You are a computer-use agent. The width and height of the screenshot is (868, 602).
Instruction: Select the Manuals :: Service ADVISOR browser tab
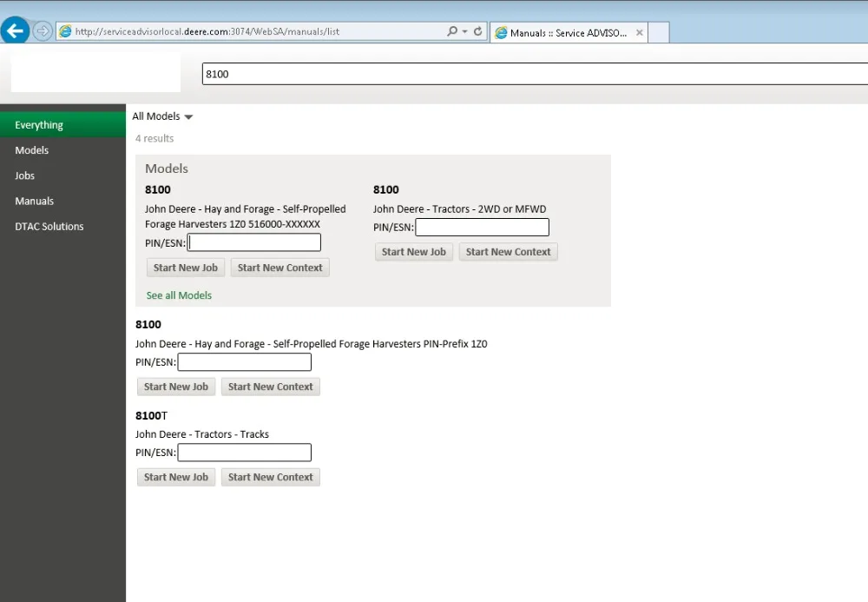tap(569, 33)
